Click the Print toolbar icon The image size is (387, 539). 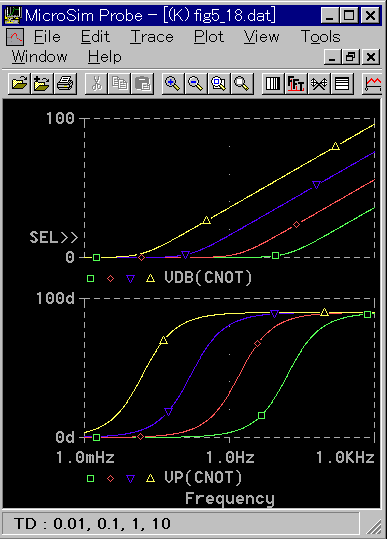click(x=65, y=84)
